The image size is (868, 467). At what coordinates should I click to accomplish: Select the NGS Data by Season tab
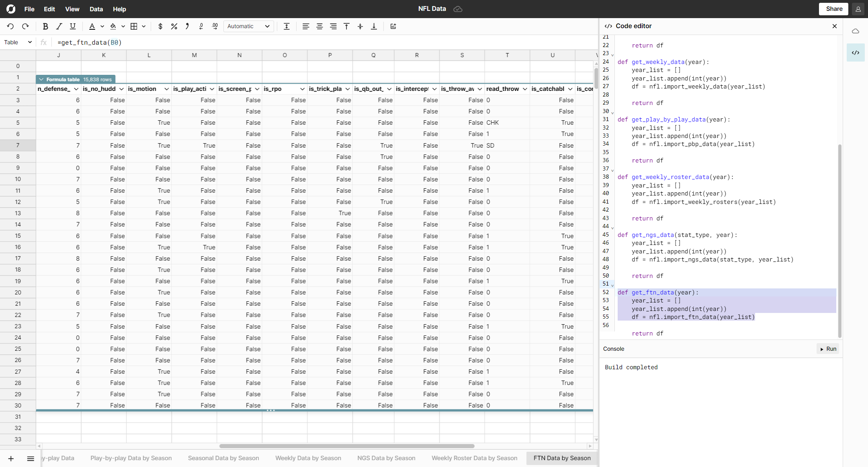387,458
